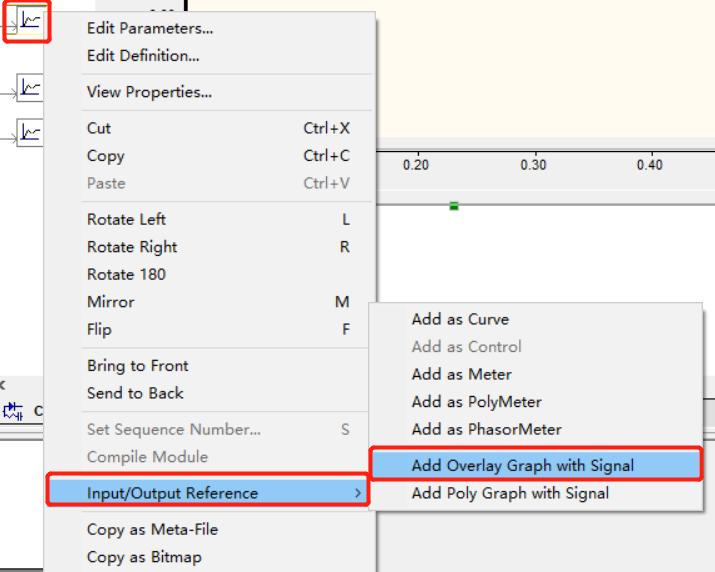Select Add Poly Graph with Signal
The width and height of the screenshot is (715, 572).
coord(510,493)
